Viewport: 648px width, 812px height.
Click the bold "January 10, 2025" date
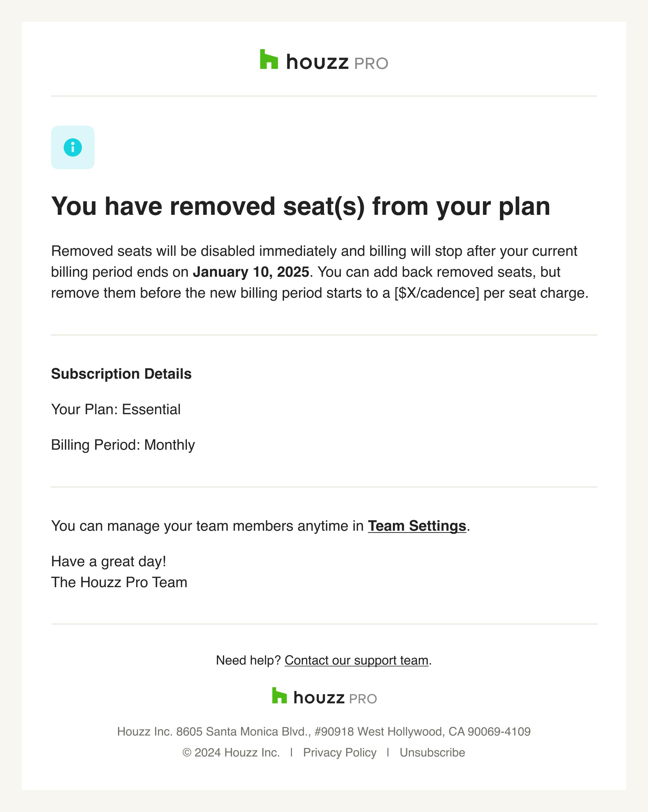tap(251, 272)
